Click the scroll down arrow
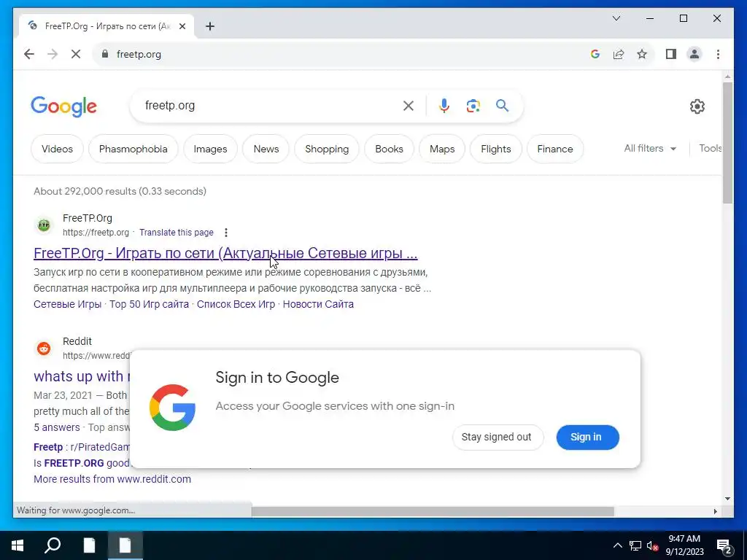This screenshot has height=560, width=747. pyautogui.click(x=727, y=499)
